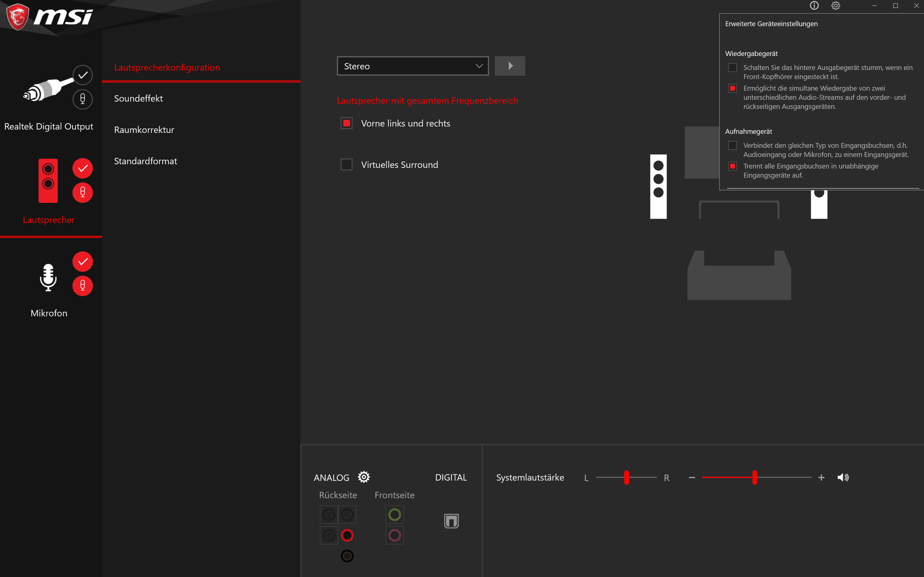Enable mute rear output when headphone plugged

732,68
